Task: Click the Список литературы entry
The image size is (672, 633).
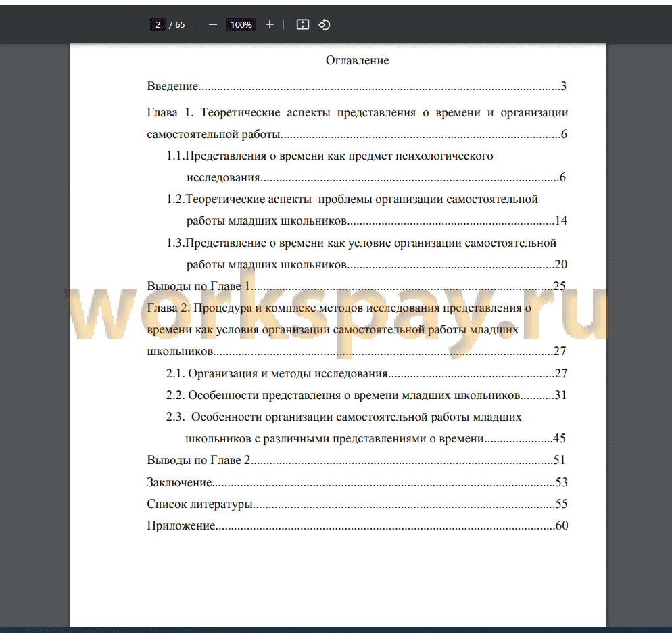Action: [x=358, y=504]
